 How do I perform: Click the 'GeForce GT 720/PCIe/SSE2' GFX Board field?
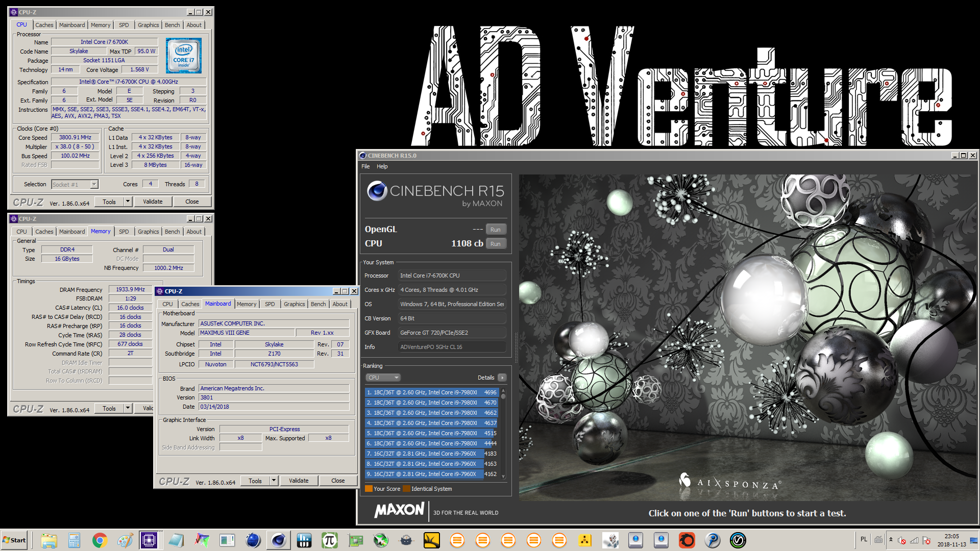(x=452, y=333)
